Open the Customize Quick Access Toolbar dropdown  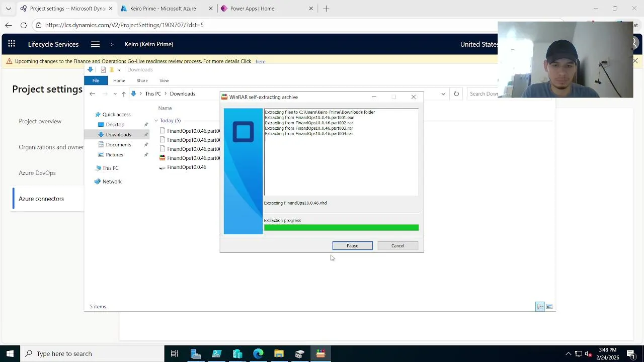[119, 70]
